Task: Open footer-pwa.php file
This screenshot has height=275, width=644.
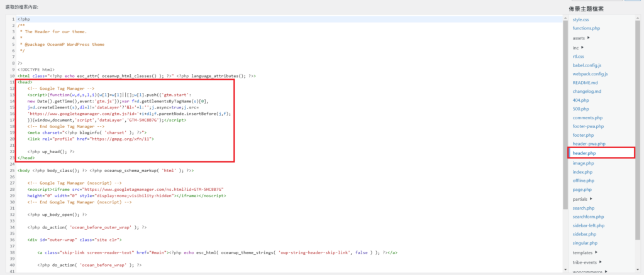Action: point(588,127)
